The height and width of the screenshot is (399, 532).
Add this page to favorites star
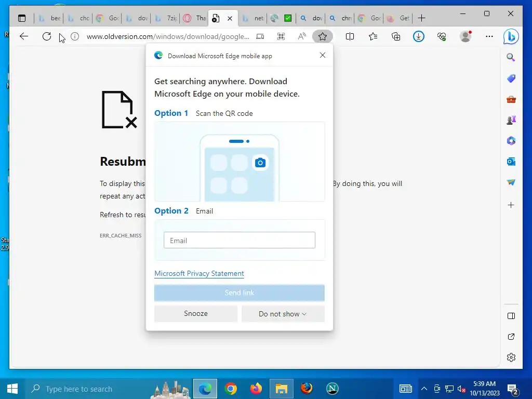[x=322, y=36]
